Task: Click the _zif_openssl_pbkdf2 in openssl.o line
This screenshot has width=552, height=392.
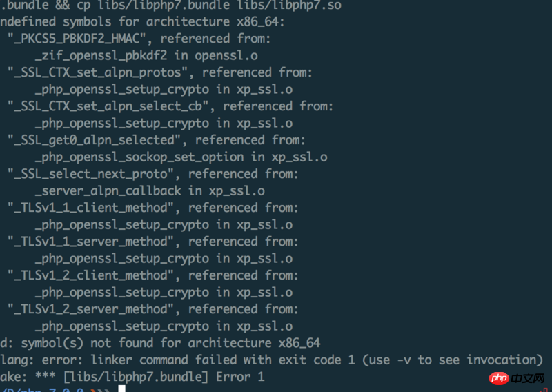Action: 146,56
